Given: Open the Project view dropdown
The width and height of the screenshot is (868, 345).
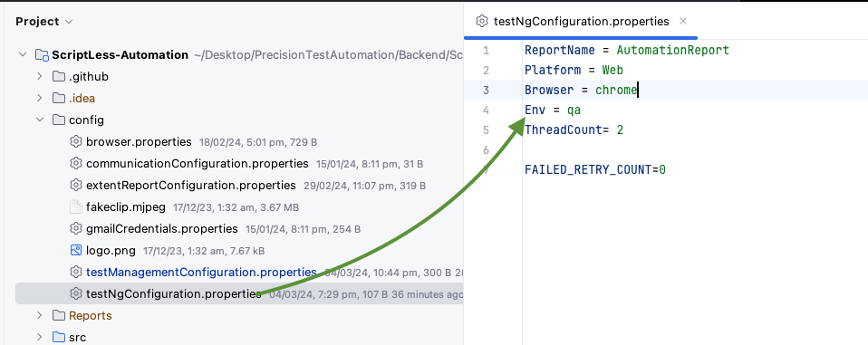Looking at the screenshot, I should point(44,22).
